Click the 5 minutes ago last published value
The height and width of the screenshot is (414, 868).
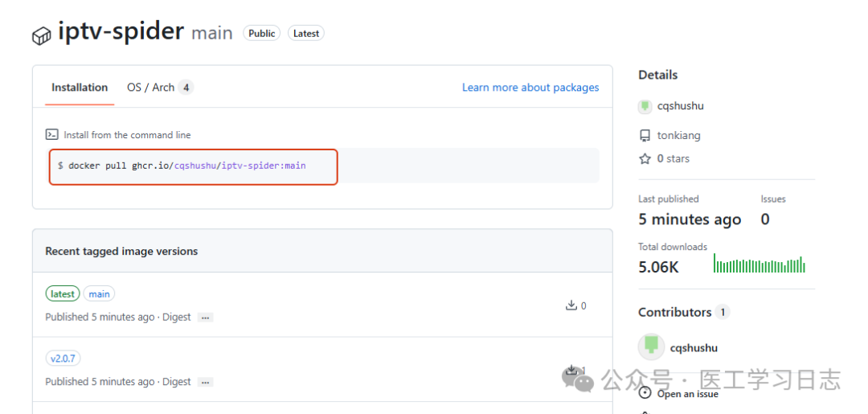tap(690, 219)
